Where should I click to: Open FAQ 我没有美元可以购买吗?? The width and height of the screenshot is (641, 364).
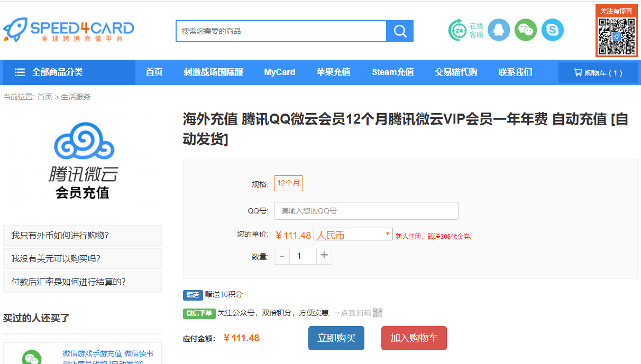(83, 259)
